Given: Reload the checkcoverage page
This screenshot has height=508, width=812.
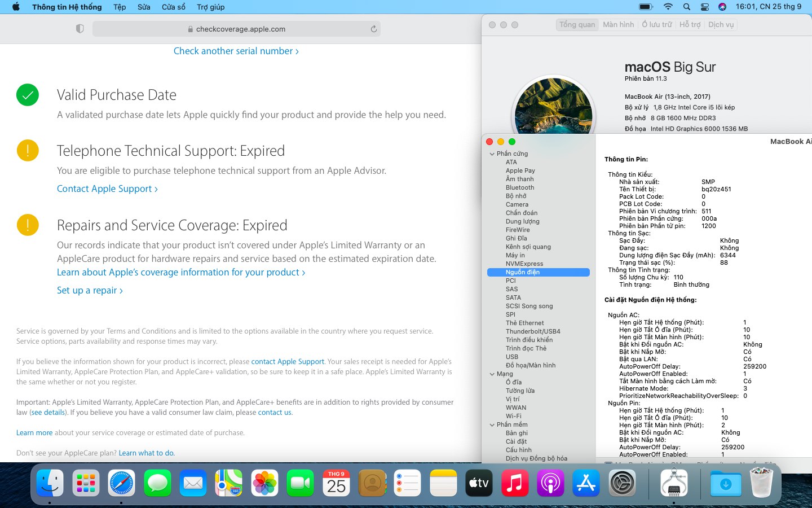Looking at the screenshot, I should pyautogui.click(x=373, y=29).
